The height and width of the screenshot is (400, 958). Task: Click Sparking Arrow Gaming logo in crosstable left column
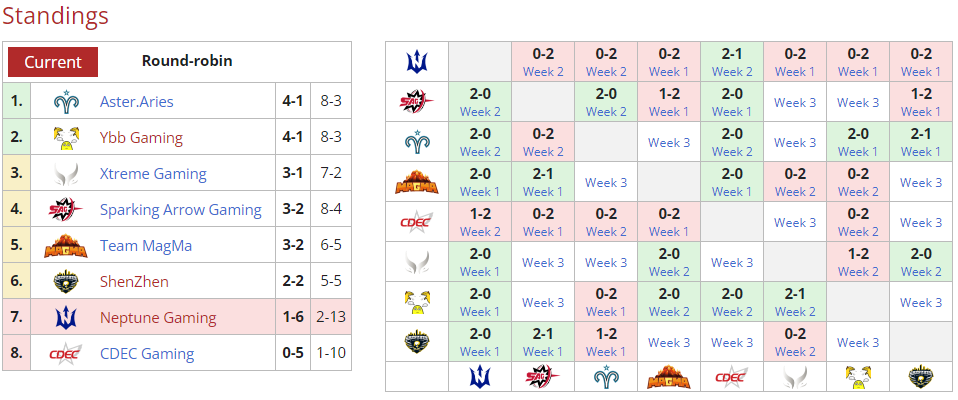click(x=417, y=101)
